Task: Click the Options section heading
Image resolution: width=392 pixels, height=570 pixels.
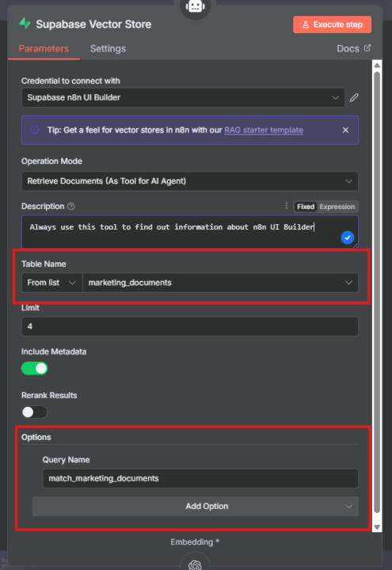Action: pos(36,437)
